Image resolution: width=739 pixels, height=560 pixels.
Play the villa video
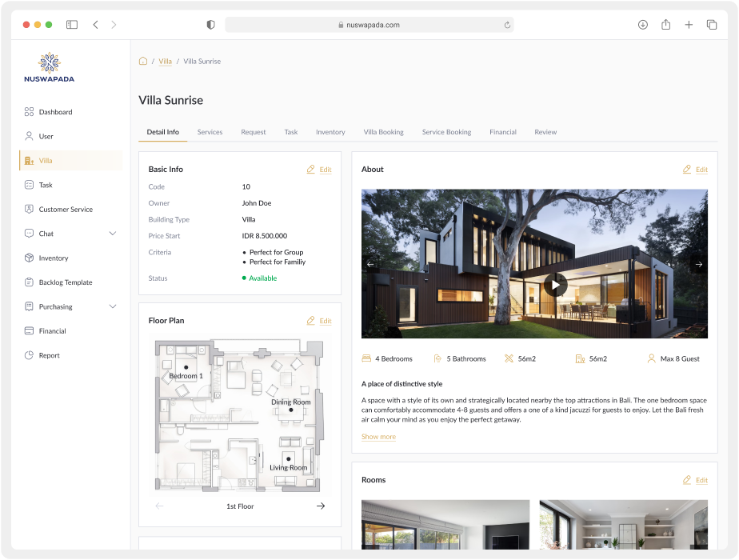click(556, 285)
